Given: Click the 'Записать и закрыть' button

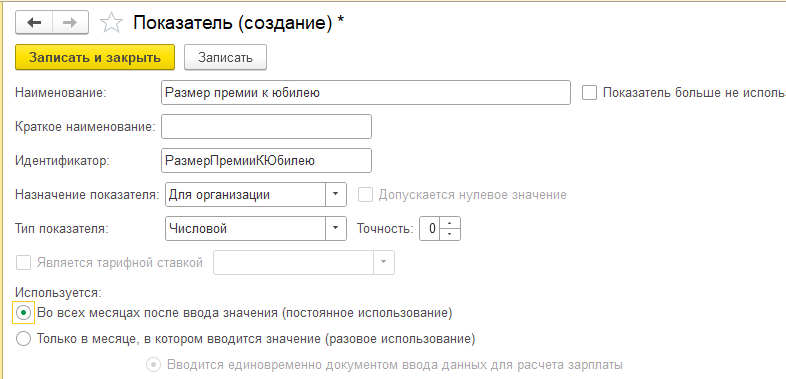Looking at the screenshot, I should pos(95,57).
